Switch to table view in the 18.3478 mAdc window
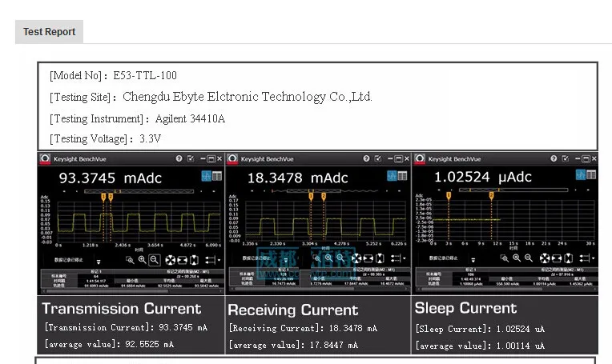612x364 pixels. 402,176
